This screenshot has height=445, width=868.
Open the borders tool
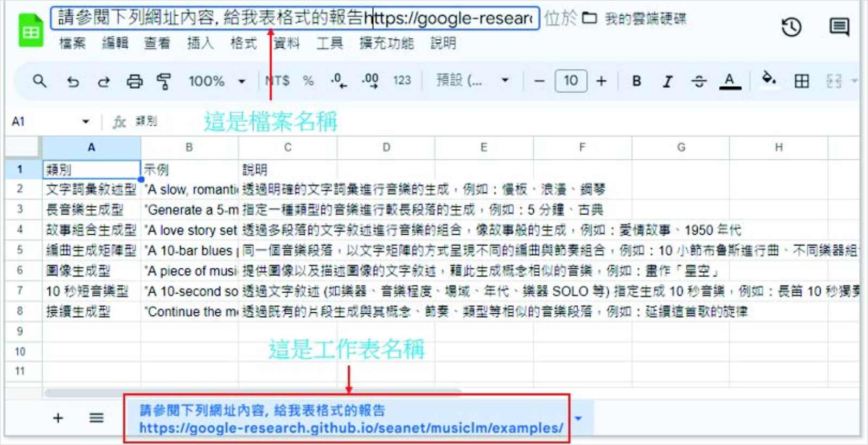pos(801,81)
